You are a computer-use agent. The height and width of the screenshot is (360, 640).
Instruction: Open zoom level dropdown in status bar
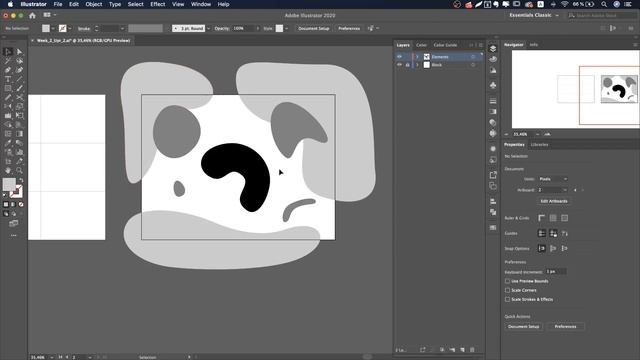click(x=52, y=357)
